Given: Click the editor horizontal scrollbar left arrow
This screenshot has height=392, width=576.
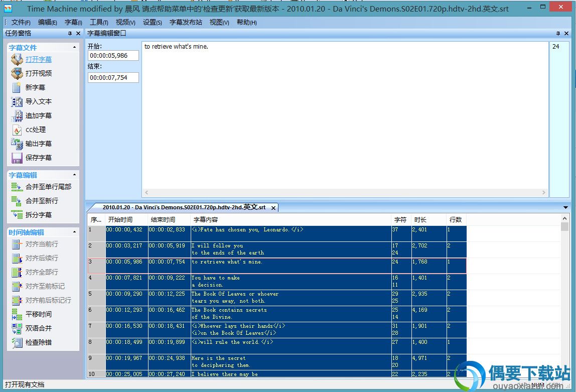Looking at the screenshot, I should [x=147, y=193].
